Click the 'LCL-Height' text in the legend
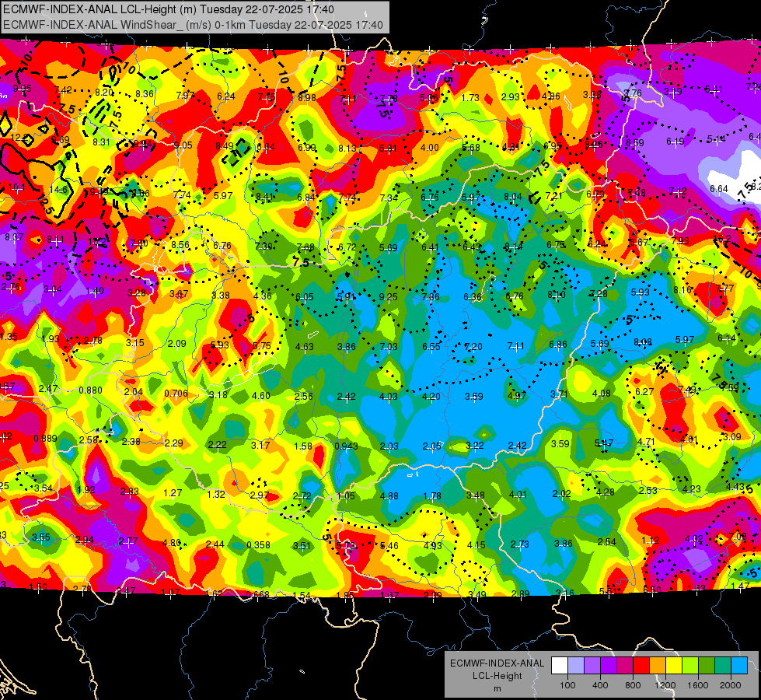761x700 pixels. tap(497, 676)
